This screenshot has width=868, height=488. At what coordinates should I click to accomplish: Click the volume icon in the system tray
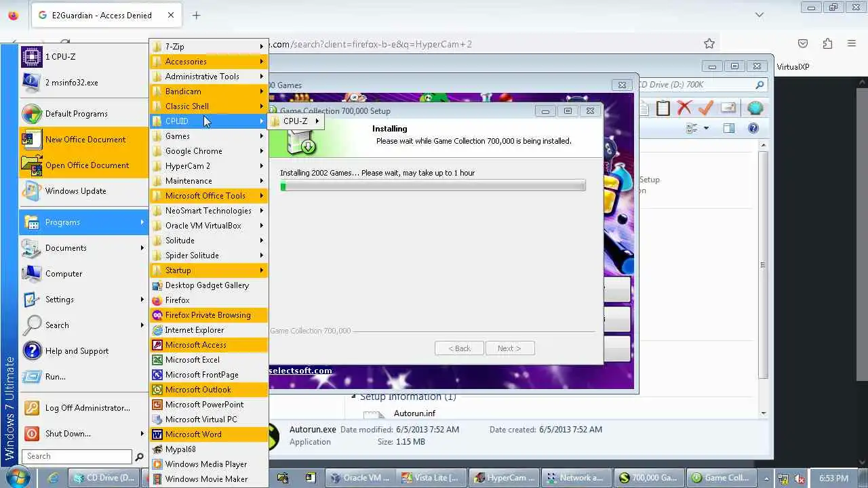click(x=800, y=478)
